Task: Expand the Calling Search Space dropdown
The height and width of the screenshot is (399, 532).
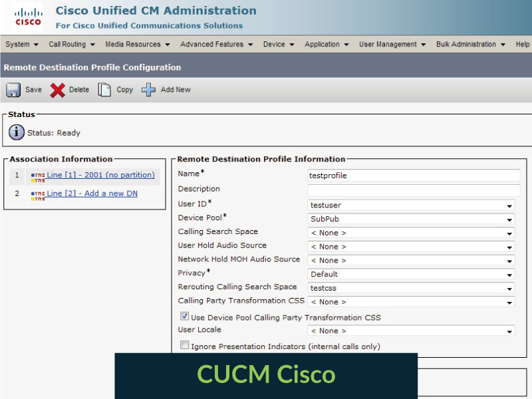Action: 411,233
